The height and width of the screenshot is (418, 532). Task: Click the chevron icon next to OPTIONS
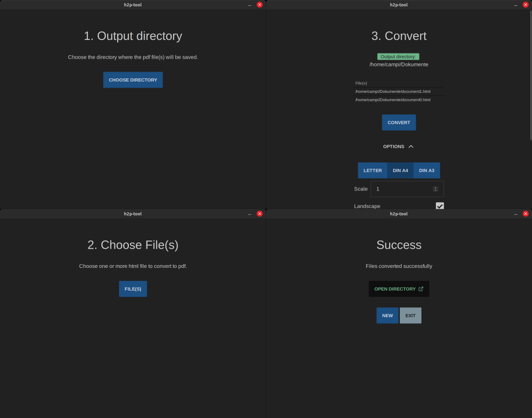click(411, 146)
